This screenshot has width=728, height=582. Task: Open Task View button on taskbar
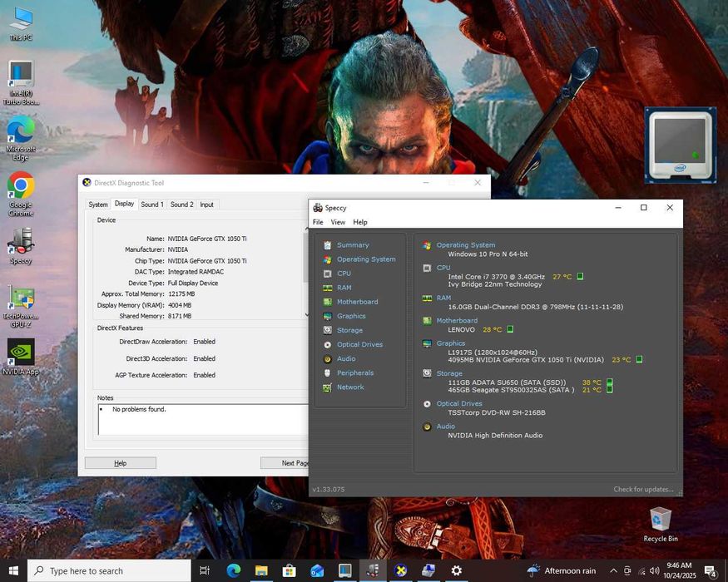pos(205,570)
